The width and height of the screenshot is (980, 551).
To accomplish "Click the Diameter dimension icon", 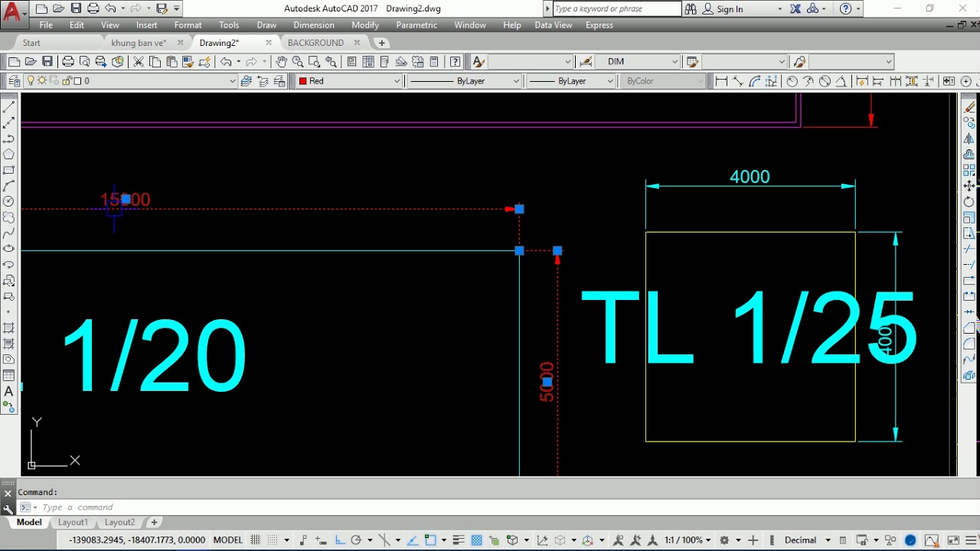I will [x=825, y=80].
